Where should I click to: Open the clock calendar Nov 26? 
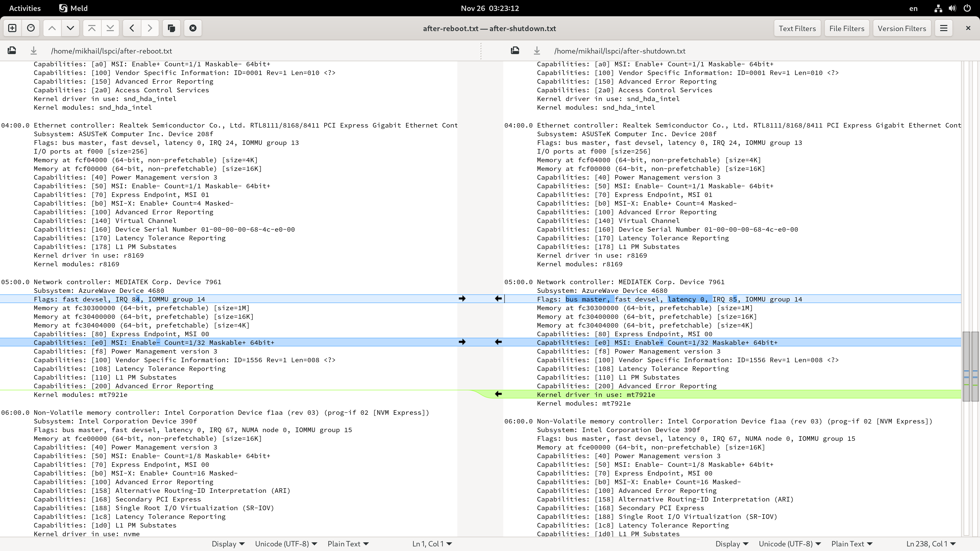tap(490, 8)
